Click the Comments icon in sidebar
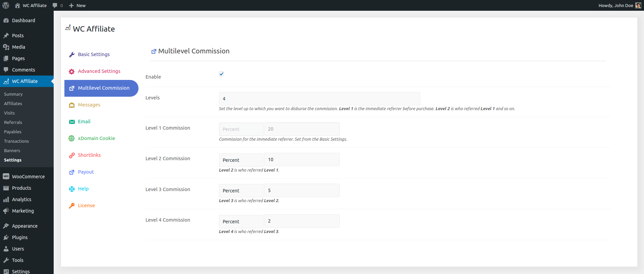644x274 pixels. (x=6, y=70)
